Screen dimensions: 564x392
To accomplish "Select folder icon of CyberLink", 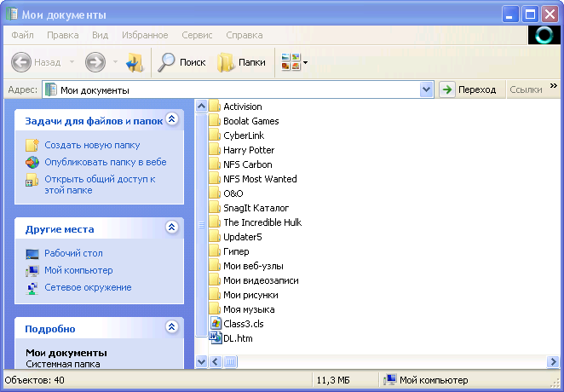I will [215, 135].
